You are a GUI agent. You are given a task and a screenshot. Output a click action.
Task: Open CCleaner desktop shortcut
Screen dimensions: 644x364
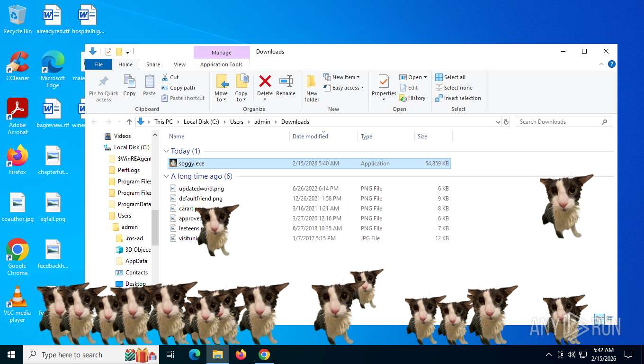tap(18, 66)
